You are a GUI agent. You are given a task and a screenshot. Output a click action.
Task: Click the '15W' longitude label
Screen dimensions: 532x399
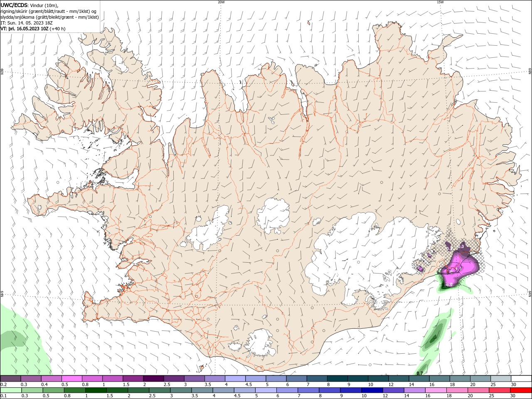click(440, 2)
